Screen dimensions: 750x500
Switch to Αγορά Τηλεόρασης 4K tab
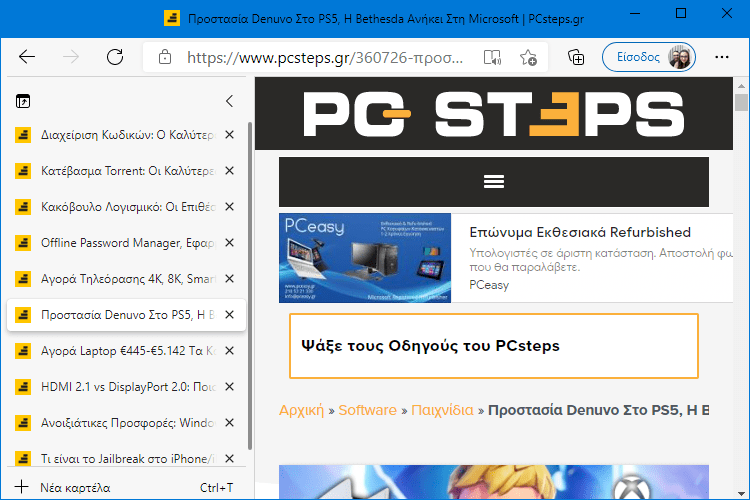pyautogui.click(x=128, y=278)
